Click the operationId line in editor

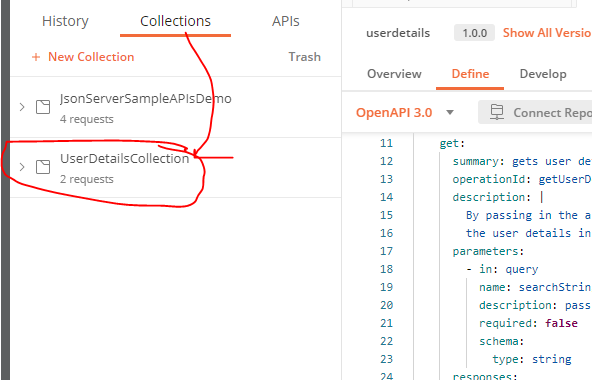[522, 179]
